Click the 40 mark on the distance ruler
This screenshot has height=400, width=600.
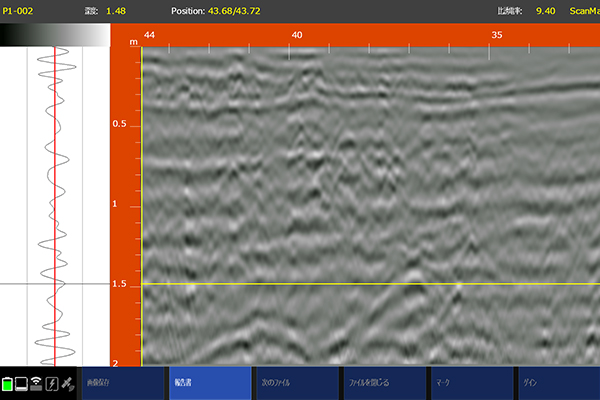pos(296,34)
